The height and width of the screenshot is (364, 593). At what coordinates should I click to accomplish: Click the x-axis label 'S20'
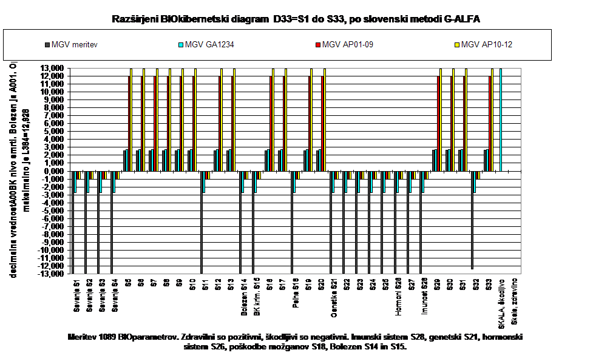tap(320, 285)
